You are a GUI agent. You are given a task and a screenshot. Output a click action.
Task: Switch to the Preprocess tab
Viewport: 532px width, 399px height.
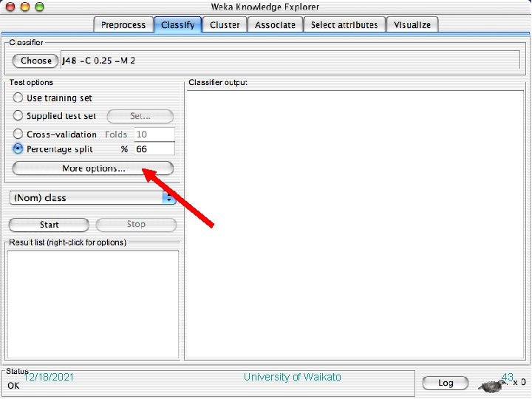(x=123, y=25)
